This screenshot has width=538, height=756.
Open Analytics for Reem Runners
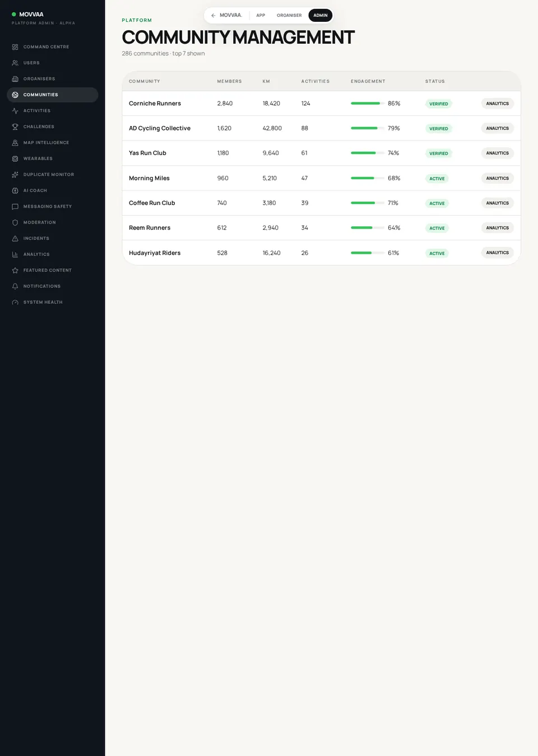498,228
